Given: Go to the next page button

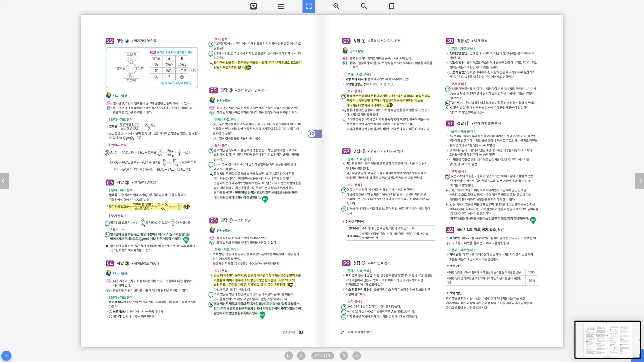Looking at the screenshot, I should (344, 356).
